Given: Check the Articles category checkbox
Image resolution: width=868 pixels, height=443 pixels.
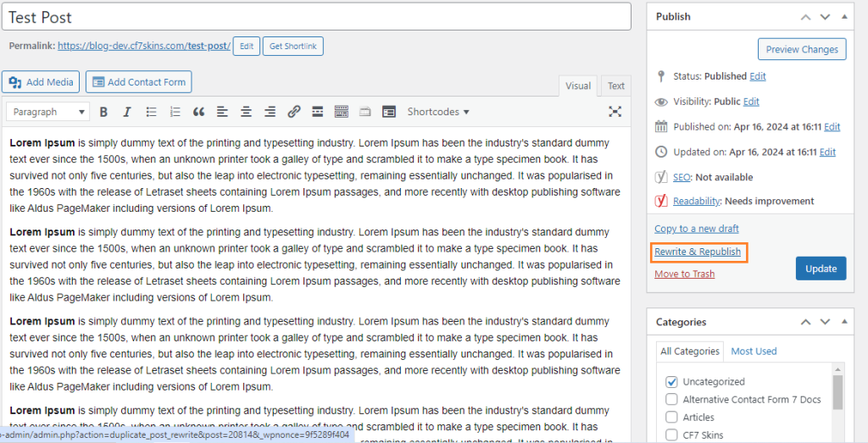Looking at the screenshot, I should point(671,418).
